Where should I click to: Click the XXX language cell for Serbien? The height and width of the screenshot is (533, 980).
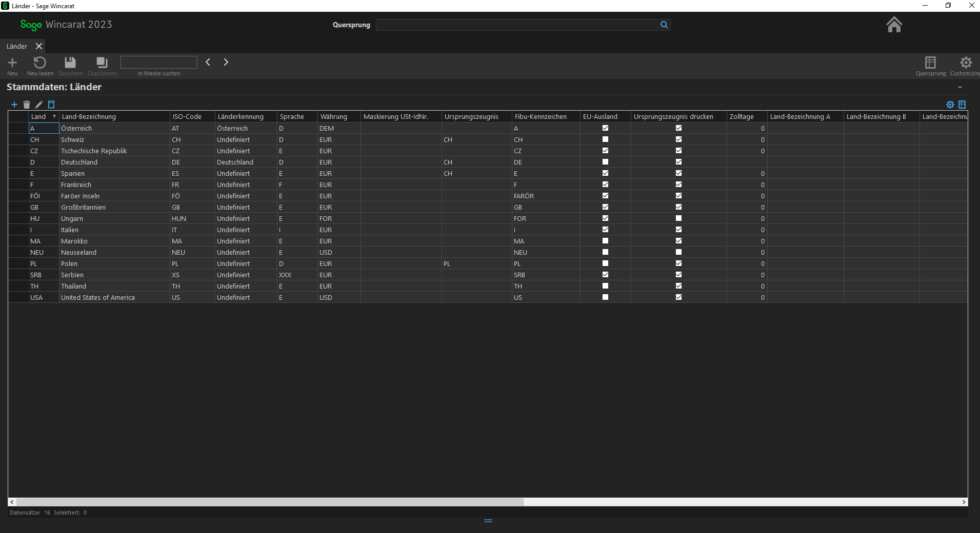297,275
